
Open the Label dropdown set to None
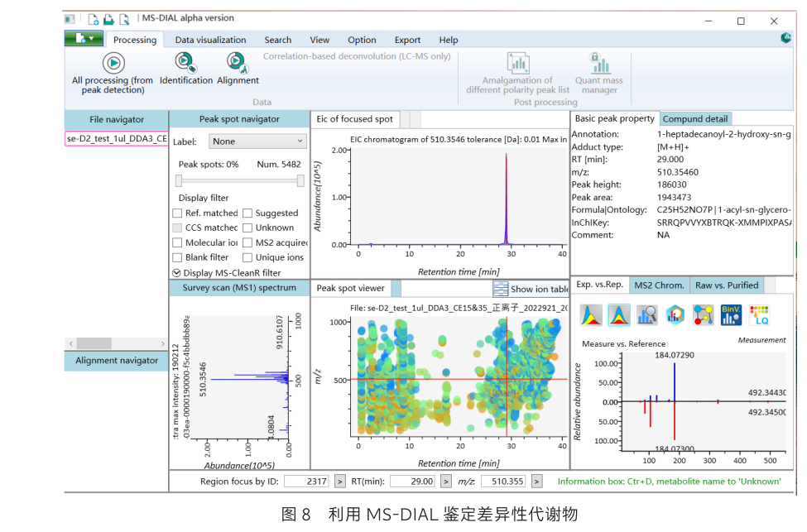(x=257, y=141)
